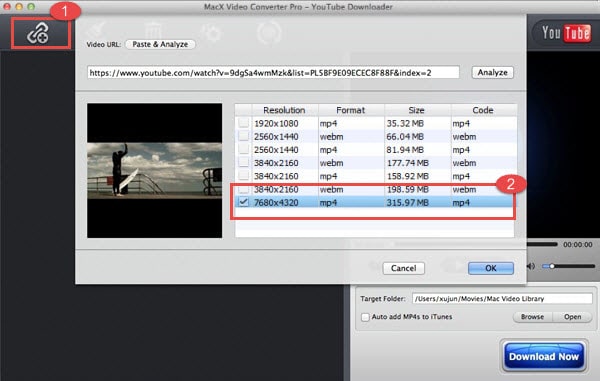
Task: Confirm selection with the OK button
Action: 491,268
